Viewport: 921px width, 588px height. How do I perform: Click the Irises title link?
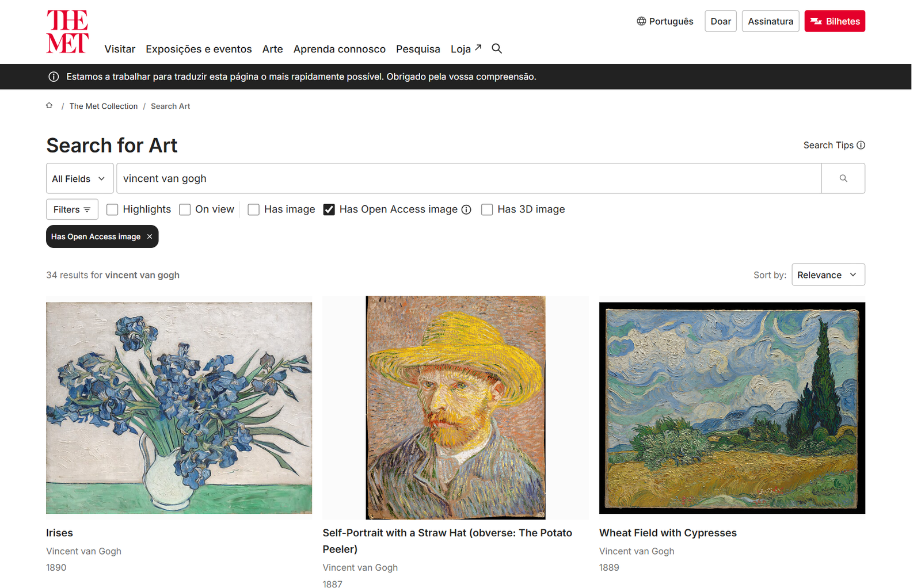tap(59, 533)
